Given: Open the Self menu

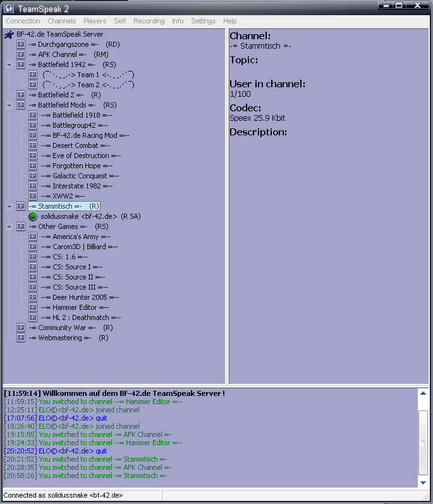Looking at the screenshot, I should tap(120, 21).
